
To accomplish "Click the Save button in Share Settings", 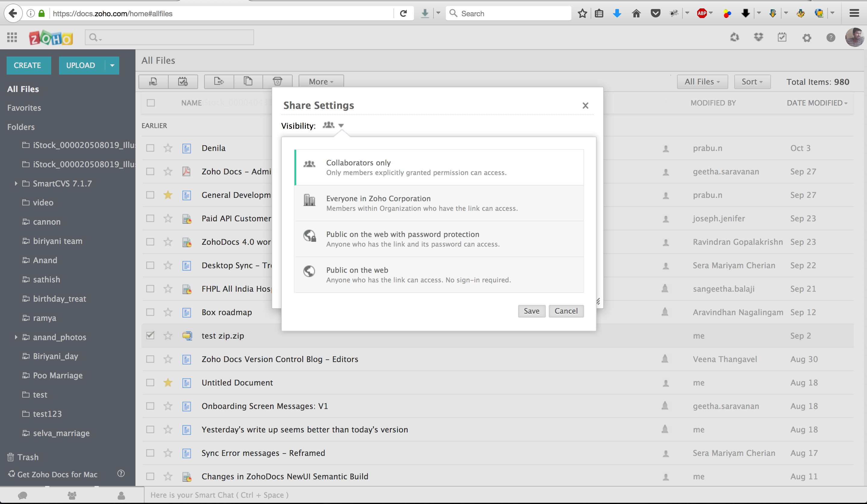I will (x=531, y=311).
